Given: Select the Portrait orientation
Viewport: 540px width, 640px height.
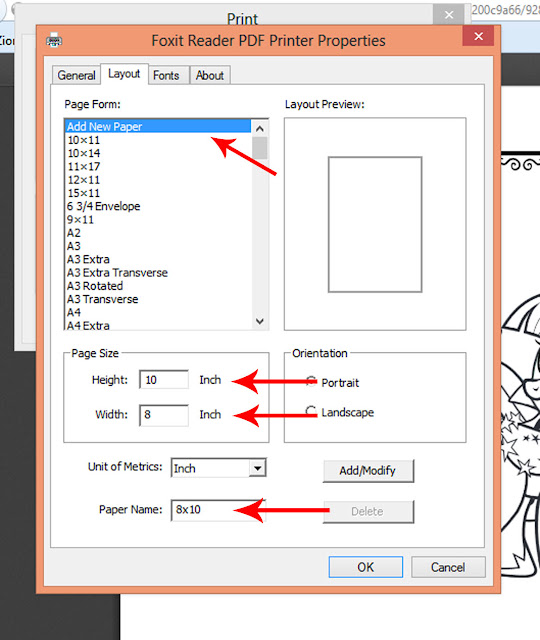Looking at the screenshot, I should tap(332, 382).
